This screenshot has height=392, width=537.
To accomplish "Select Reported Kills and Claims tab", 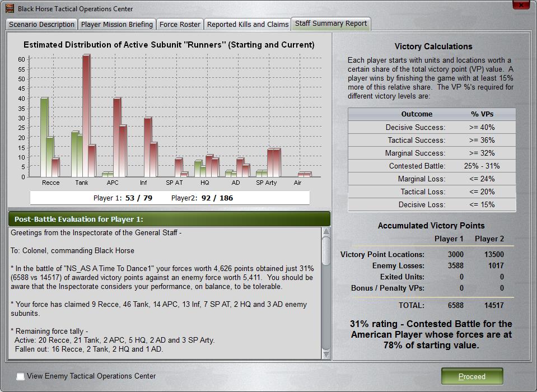I will (248, 24).
